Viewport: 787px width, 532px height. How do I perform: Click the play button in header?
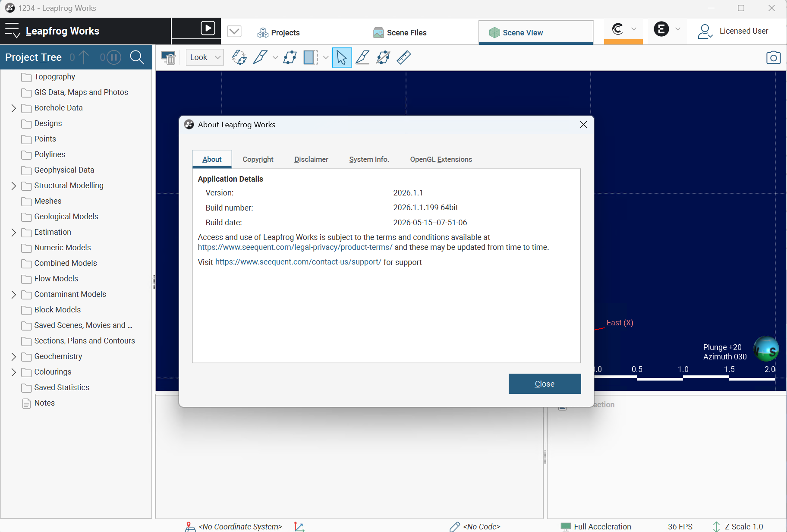pyautogui.click(x=208, y=28)
